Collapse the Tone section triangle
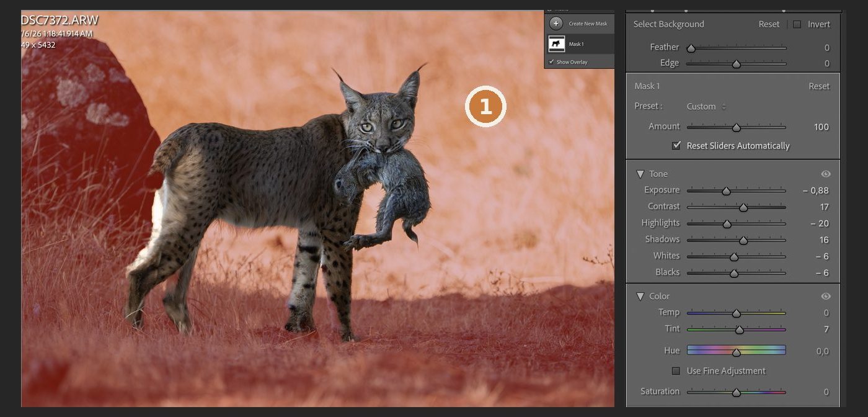This screenshot has width=868, height=417. click(640, 174)
